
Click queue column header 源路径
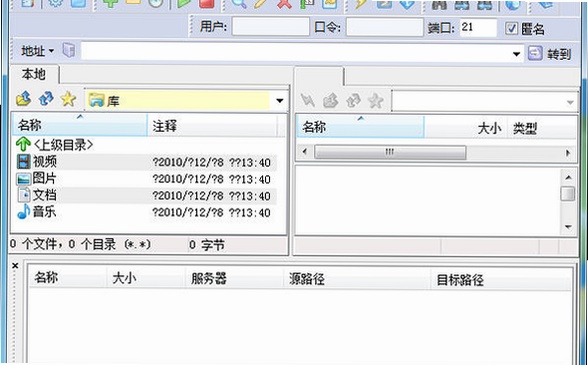coord(357,279)
